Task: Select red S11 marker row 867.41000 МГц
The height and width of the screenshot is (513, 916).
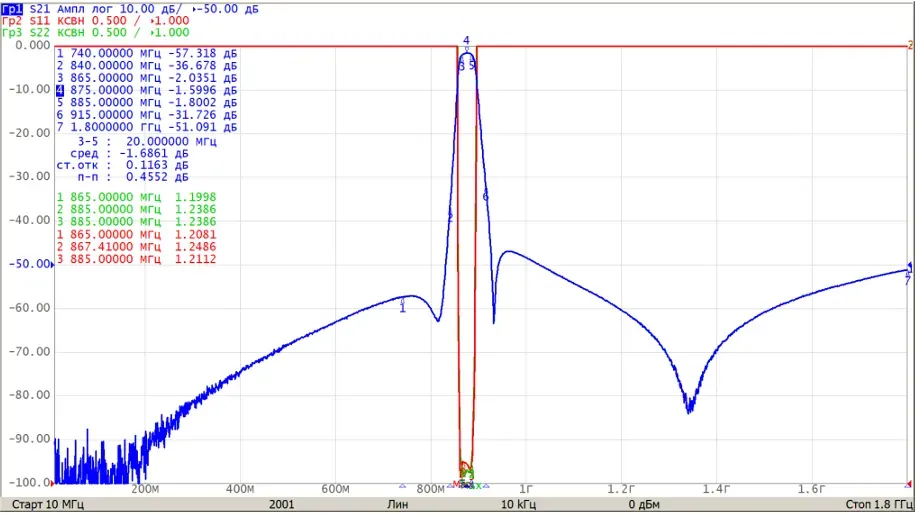Action: [x=136, y=247]
